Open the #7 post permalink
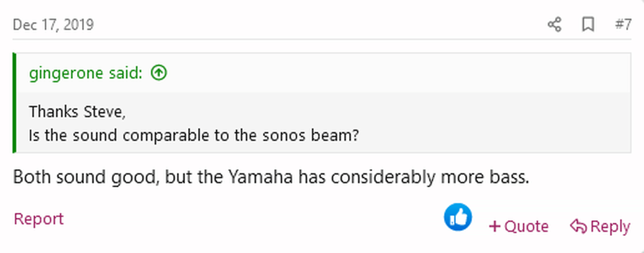The image size is (644, 253). 623,25
